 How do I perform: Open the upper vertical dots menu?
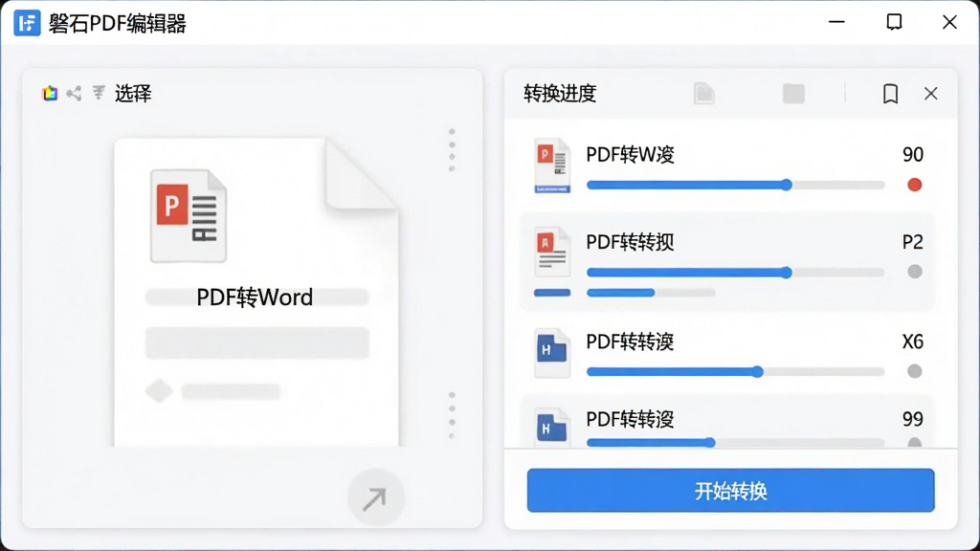(x=452, y=150)
